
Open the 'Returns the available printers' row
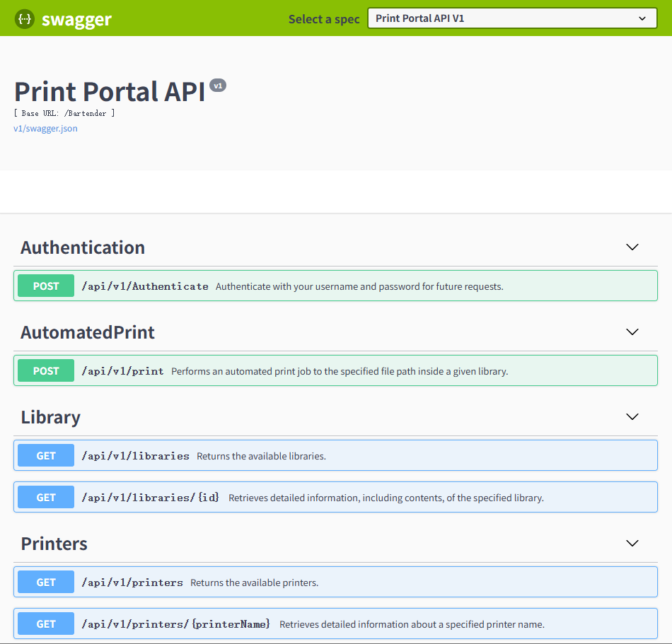click(335, 582)
